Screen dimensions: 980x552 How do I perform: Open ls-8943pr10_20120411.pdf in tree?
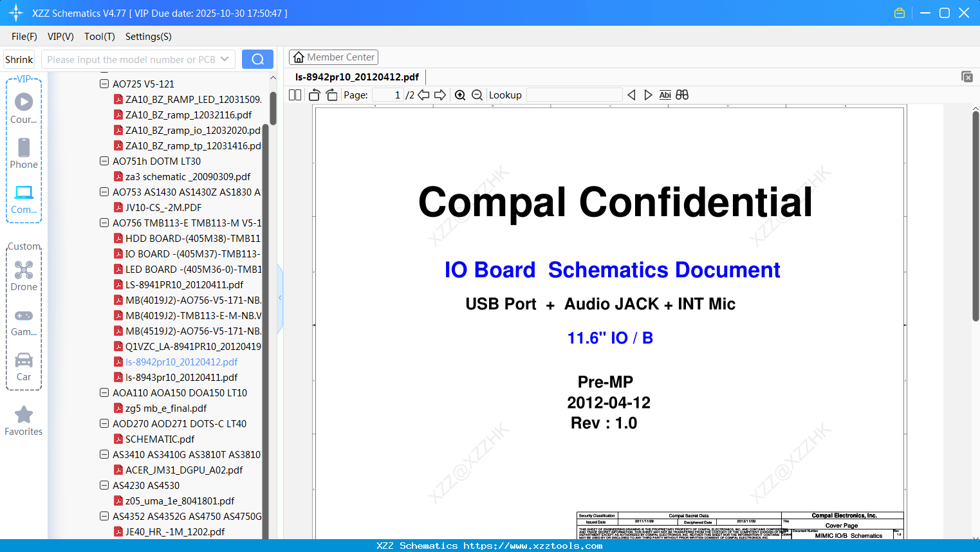tap(181, 377)
